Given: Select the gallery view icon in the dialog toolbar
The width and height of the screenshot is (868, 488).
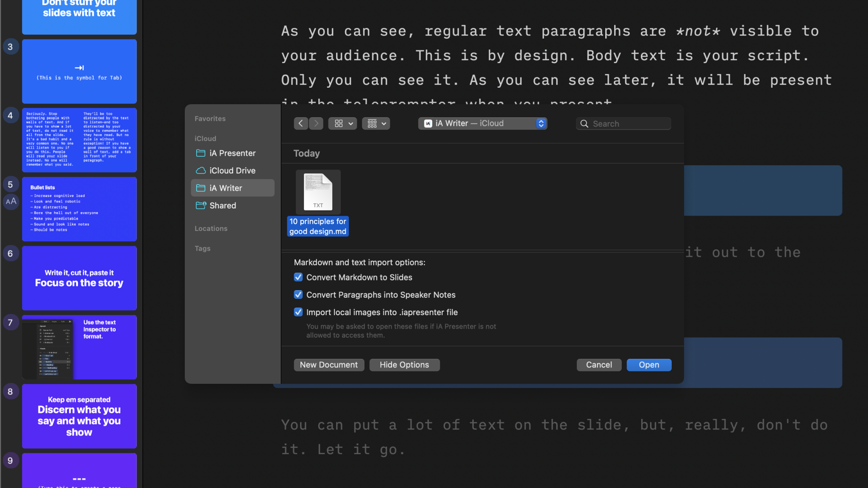Looking at the screenshot, I should (x=338, y=123).
